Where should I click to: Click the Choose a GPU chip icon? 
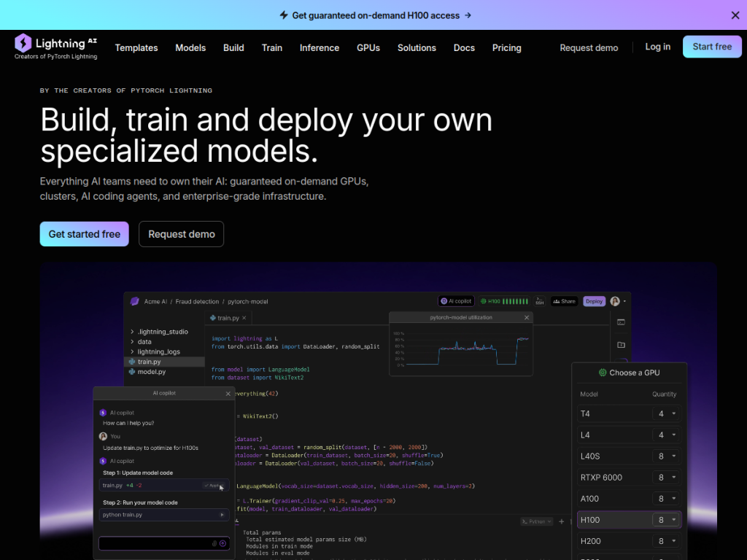(x=603, y=373)
